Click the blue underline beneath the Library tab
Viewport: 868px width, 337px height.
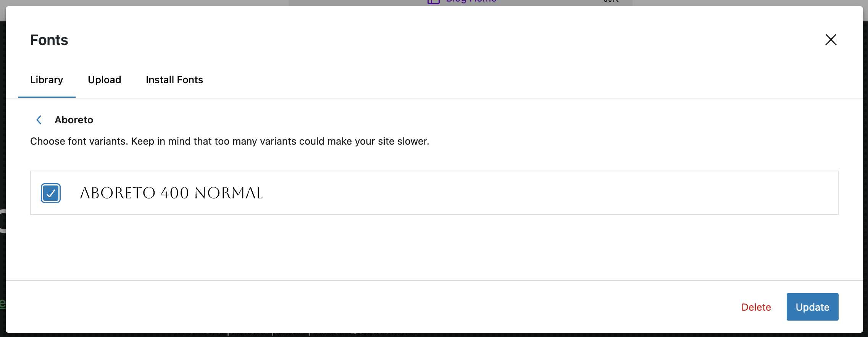pyautogui.click(x=47, y=97)
